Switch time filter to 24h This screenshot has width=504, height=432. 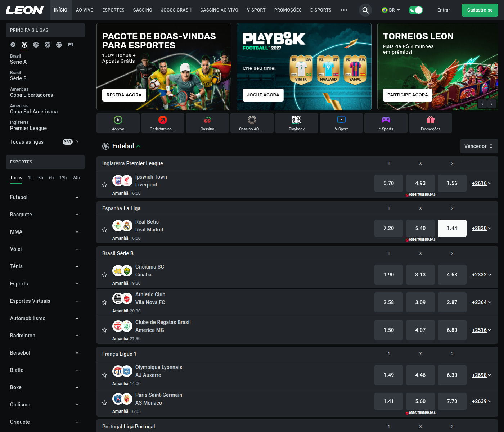(x=76, y=178)
